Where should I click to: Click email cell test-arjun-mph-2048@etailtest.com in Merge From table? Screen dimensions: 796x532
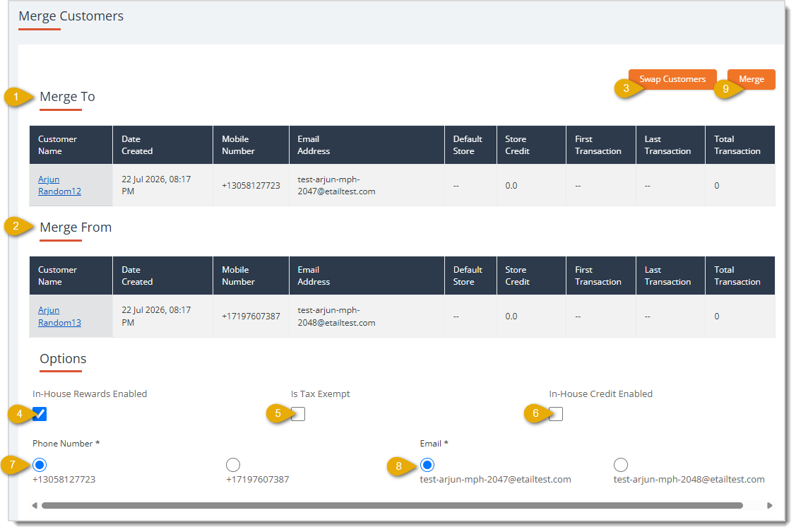point(367,317)
